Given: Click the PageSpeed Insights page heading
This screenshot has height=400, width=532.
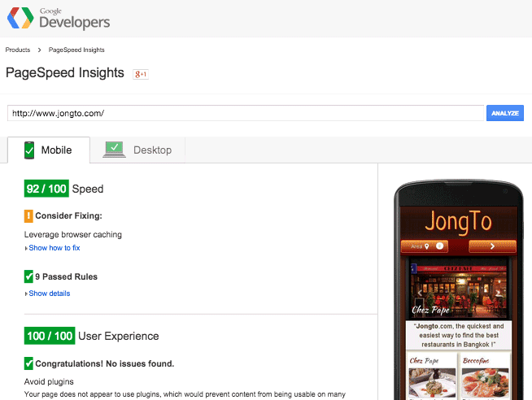Looking at the screenshot, I should [x=65, y=73].
